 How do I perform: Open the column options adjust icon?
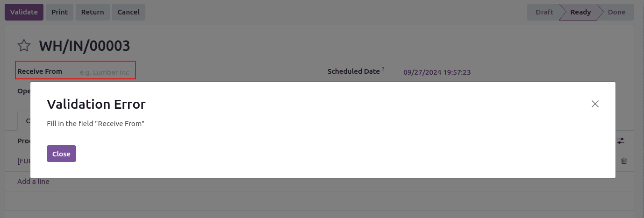pyautogui.click(x=621, y=141)
